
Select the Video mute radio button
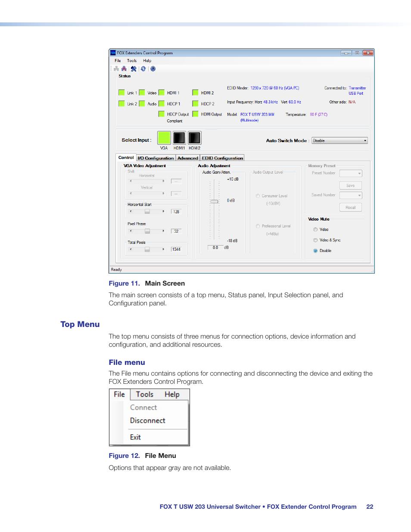click(x=315, y=230)
